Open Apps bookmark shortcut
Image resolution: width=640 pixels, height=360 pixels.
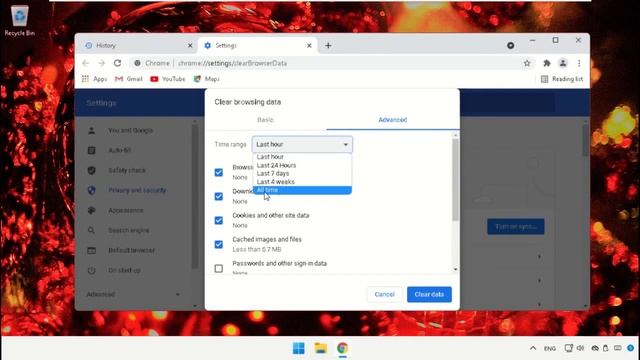[94, 79]
